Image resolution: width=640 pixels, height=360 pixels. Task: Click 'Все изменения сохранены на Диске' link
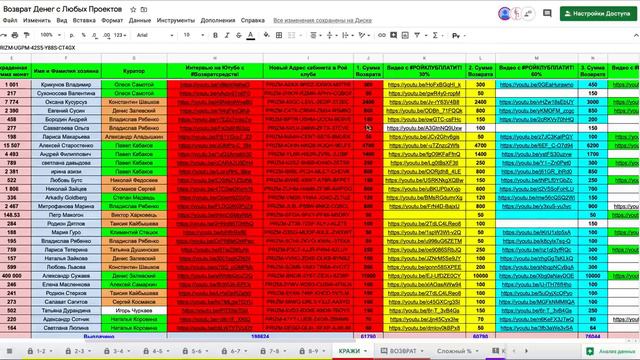[x=322, y=20]
